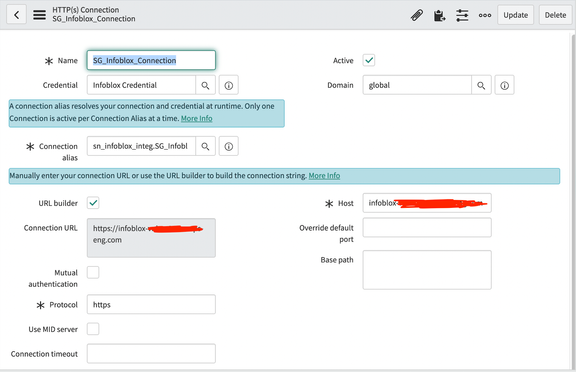Screen dimensions: 576x372
Task: Click the Connection timeout field
Action: click(151, 353)
